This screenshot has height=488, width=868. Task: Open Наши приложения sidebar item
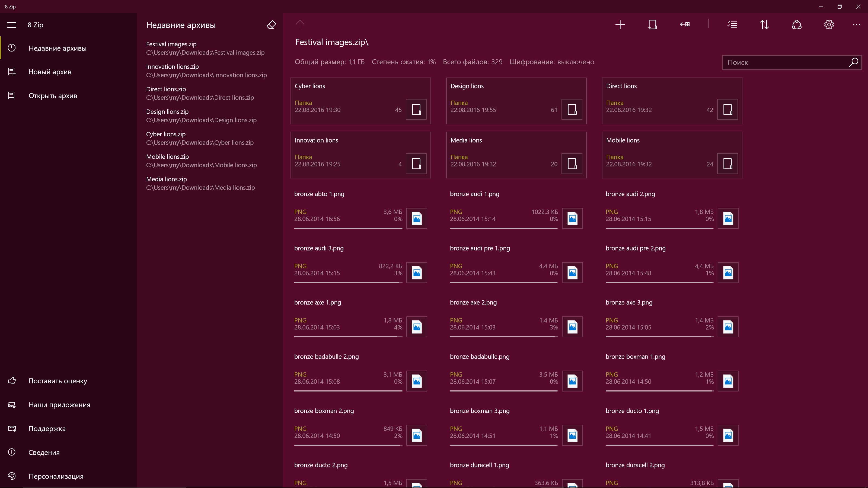(x=68, y=405)
